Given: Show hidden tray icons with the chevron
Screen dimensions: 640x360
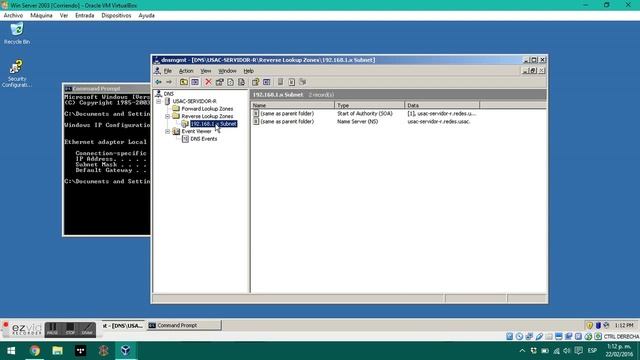Looking at the screenshot, I should click(522, 351).
